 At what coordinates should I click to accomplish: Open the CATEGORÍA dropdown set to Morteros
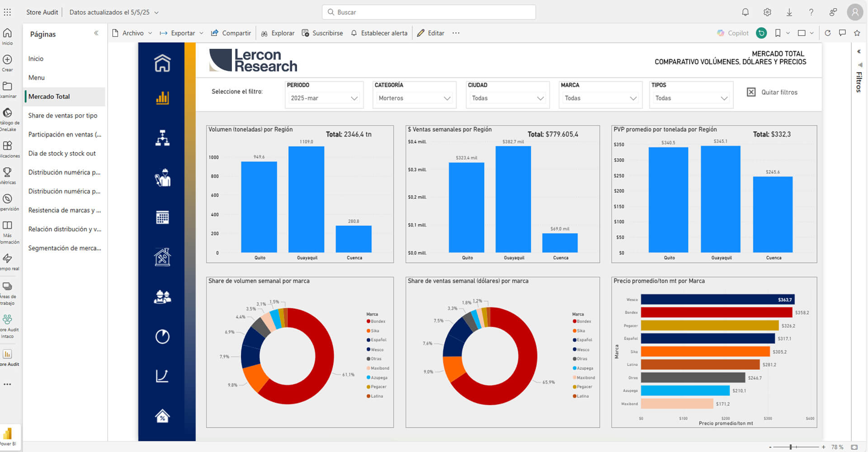414,98
